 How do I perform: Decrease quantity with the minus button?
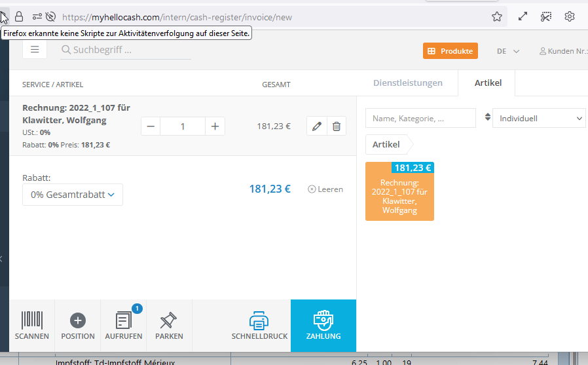151,126
